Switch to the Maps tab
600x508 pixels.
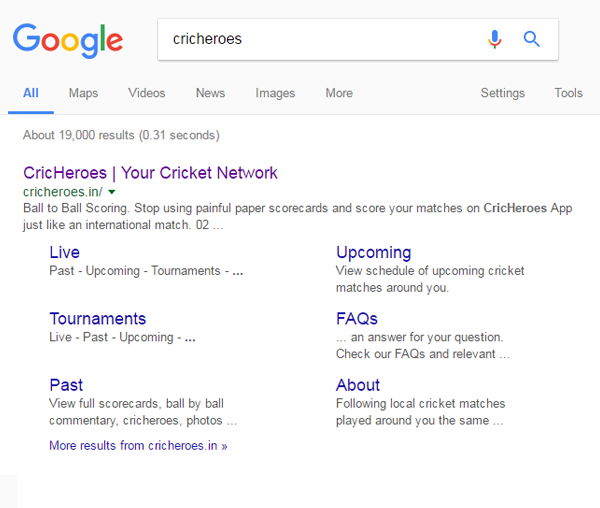(x=83, y=93)
